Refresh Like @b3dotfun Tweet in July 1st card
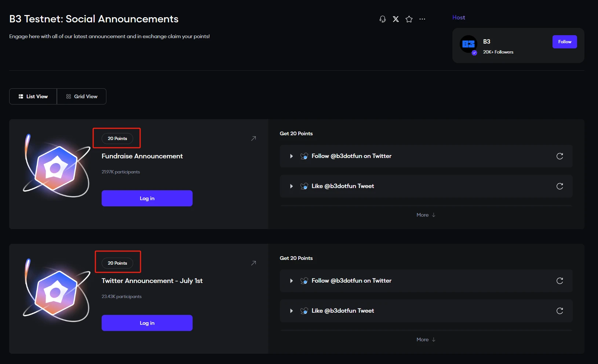Image resolution: width=598 pixels, height=364 pixels. [x=559, y=311]
